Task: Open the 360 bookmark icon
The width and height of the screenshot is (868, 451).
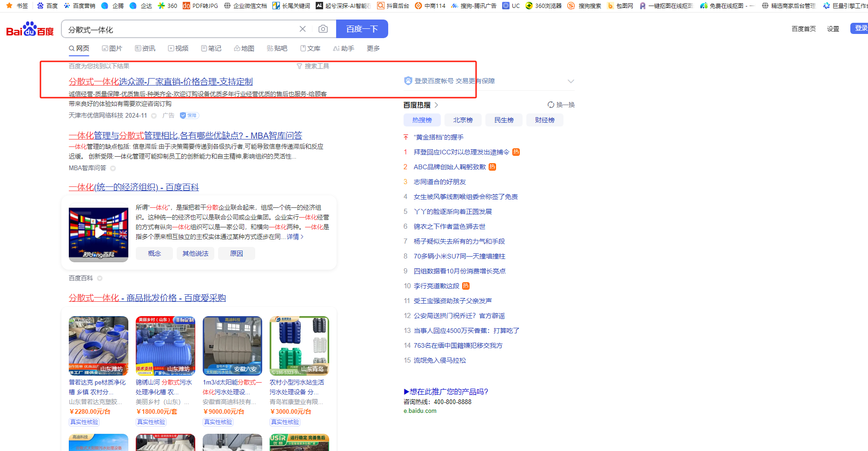Action: point(161,6)
